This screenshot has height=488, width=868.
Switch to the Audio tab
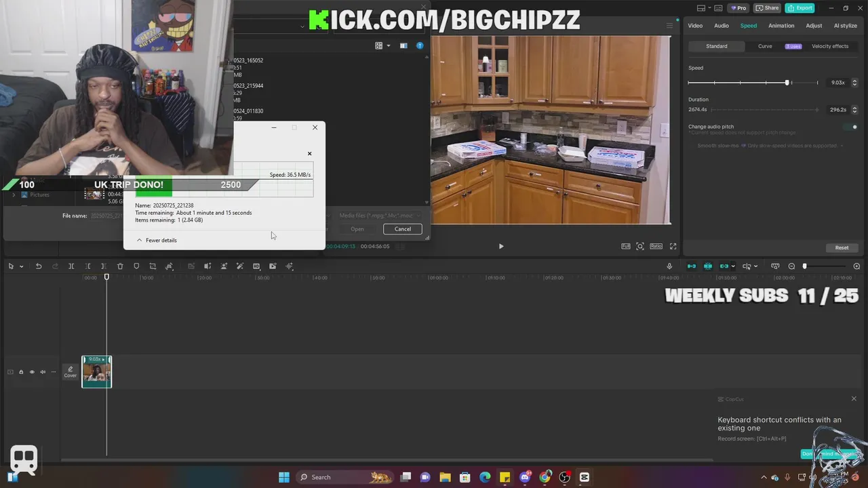(722, 26)
